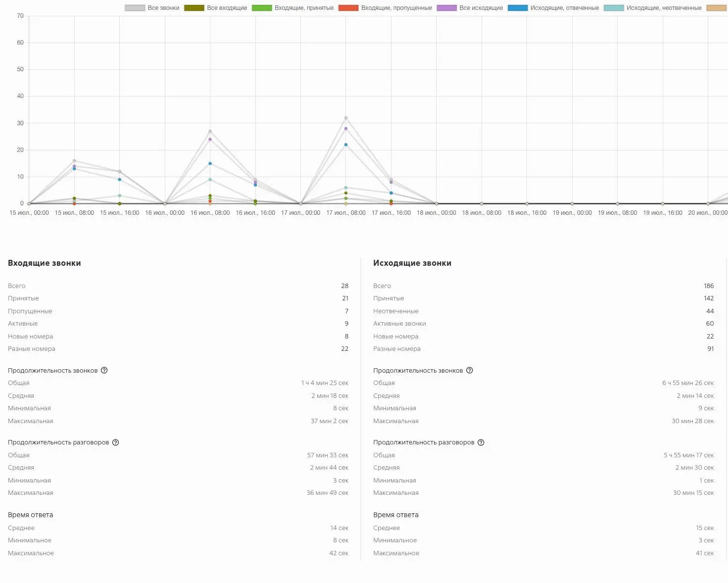Toggle the Все входящие legend series
The image size is (728, 583).
(x=215, y=8)
